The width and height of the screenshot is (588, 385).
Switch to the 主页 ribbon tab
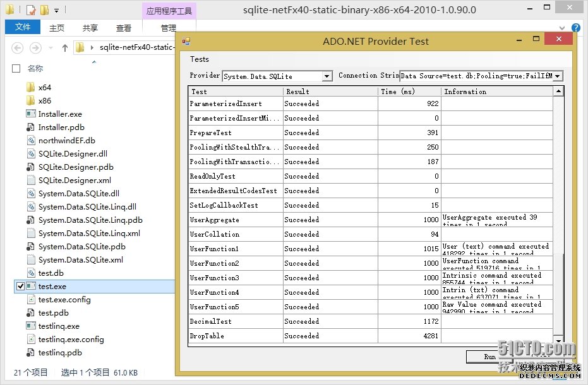57,28
